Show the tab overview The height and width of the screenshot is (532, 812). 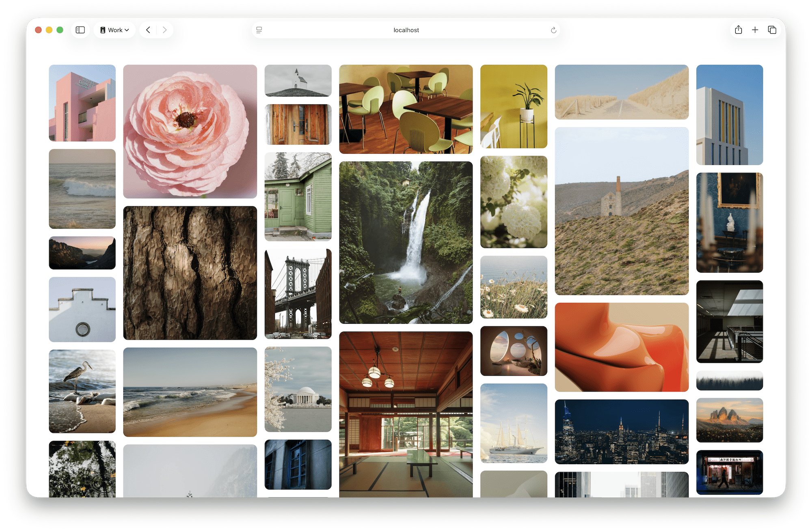[772, 30]
